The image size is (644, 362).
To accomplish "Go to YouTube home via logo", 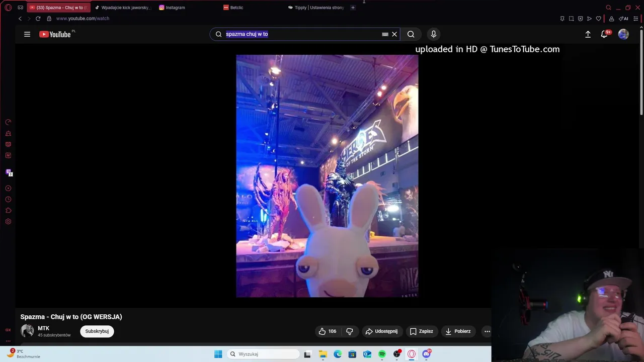I will pos(55,34).
